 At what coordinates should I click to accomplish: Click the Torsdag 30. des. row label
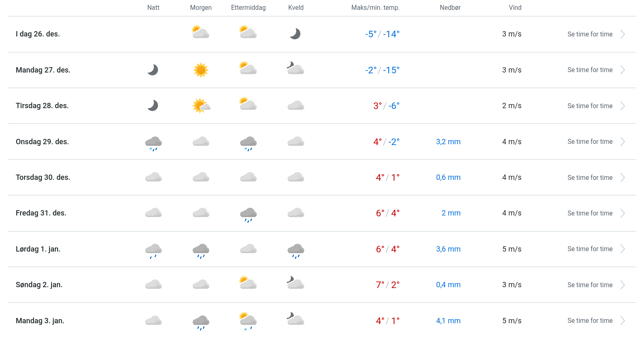tap(43, 177)
